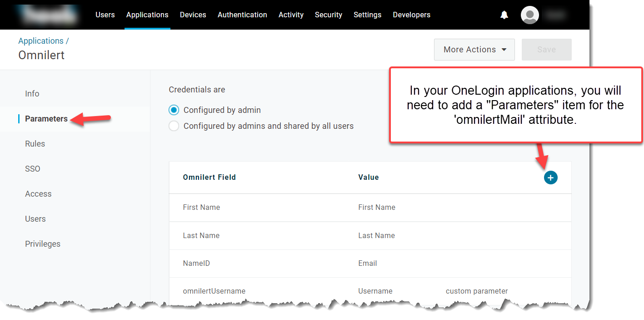The width and height of the screenshot is (644, 320).
Task: Open the Settings menu in top bar
Action: pyautogui.click(x=367, y=15)
